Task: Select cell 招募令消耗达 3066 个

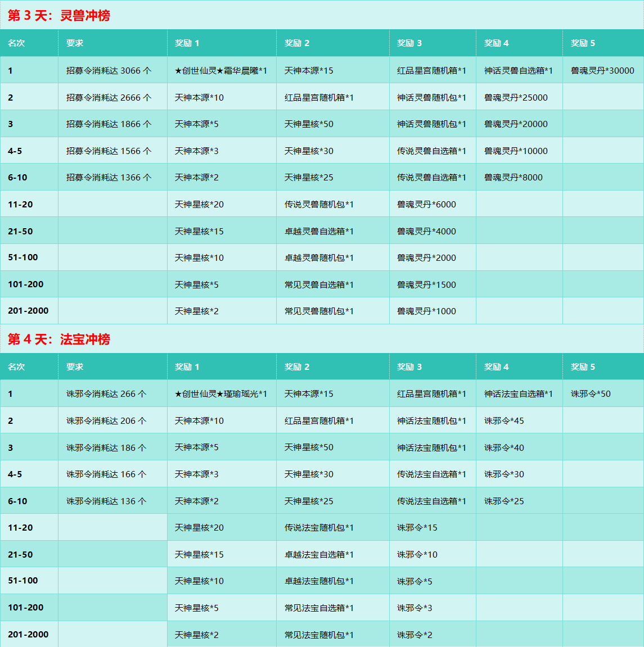Action: coord(109,71)
